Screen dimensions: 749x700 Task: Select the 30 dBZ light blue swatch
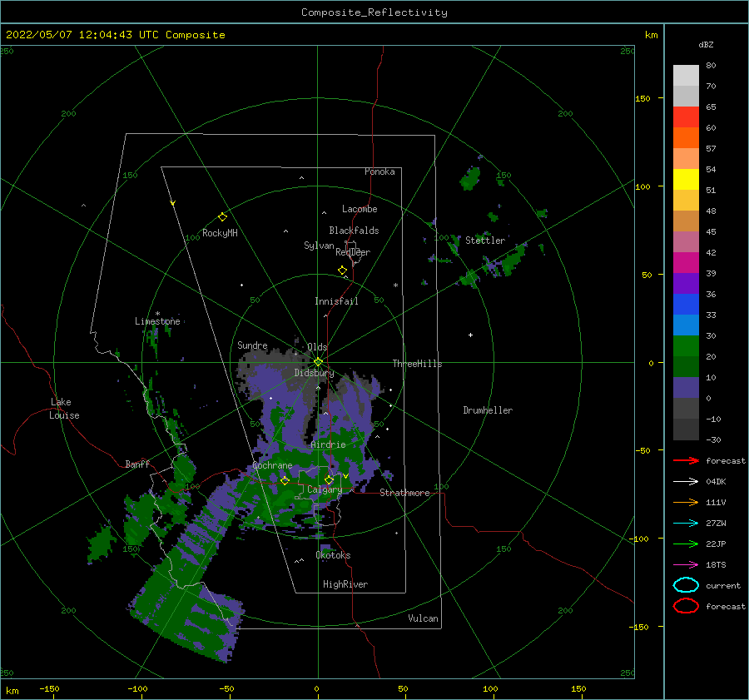point(686,325)
